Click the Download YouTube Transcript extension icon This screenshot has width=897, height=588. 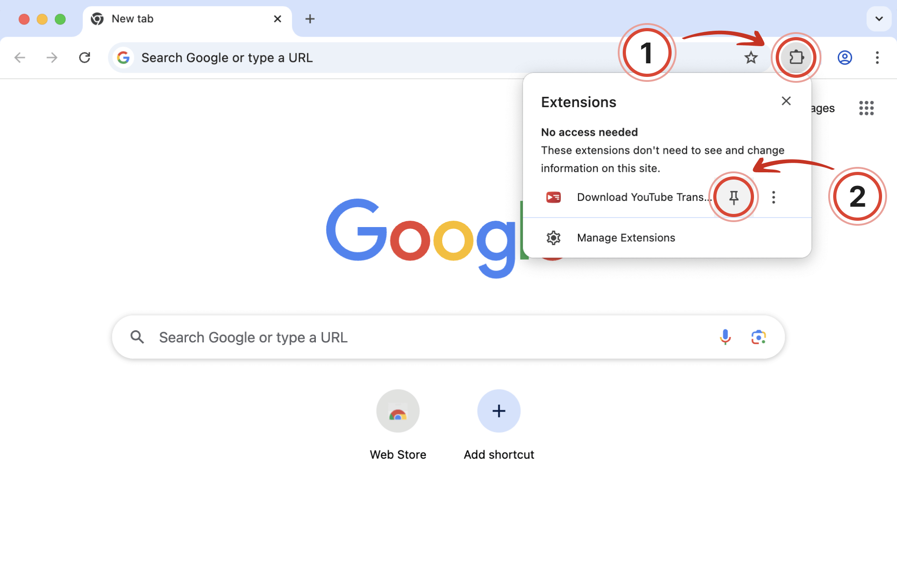553,197
